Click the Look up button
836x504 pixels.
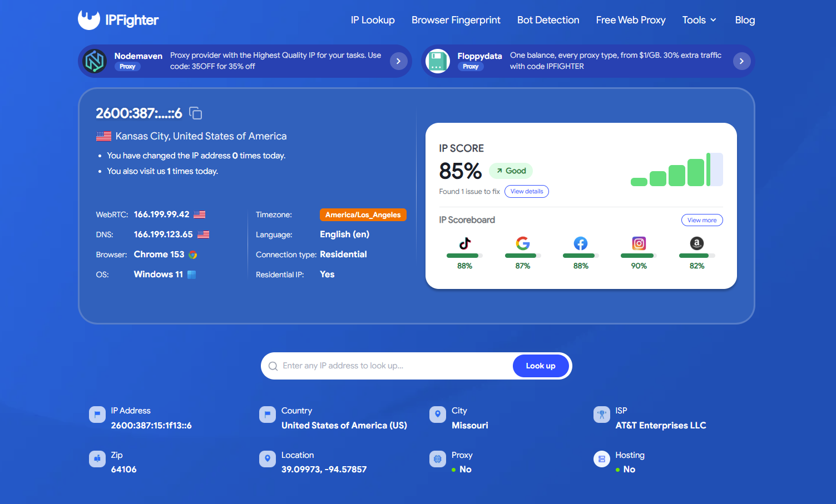pos(541,366)
